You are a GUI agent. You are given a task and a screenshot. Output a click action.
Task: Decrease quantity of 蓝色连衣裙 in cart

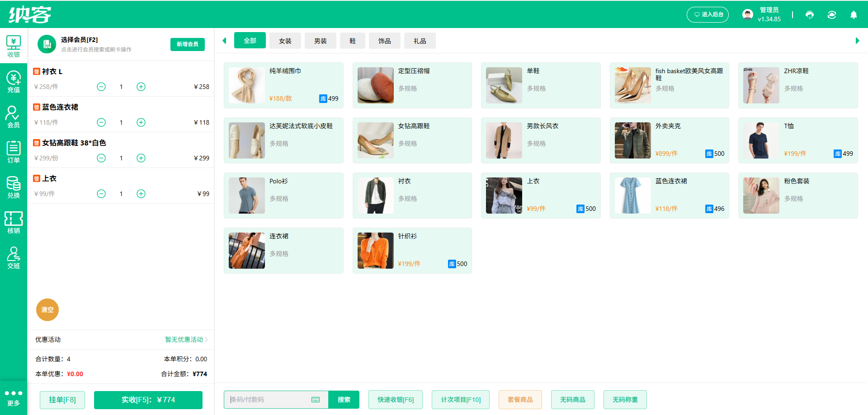101,122
